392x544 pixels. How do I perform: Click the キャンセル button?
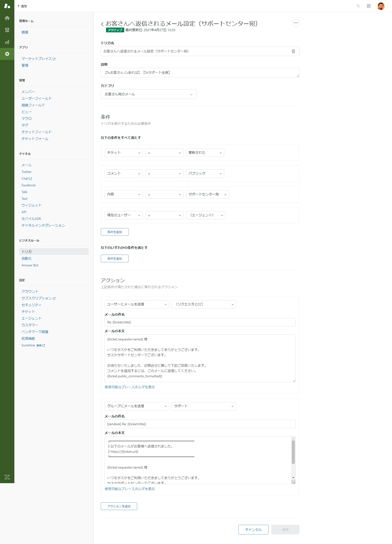(253, 529)
